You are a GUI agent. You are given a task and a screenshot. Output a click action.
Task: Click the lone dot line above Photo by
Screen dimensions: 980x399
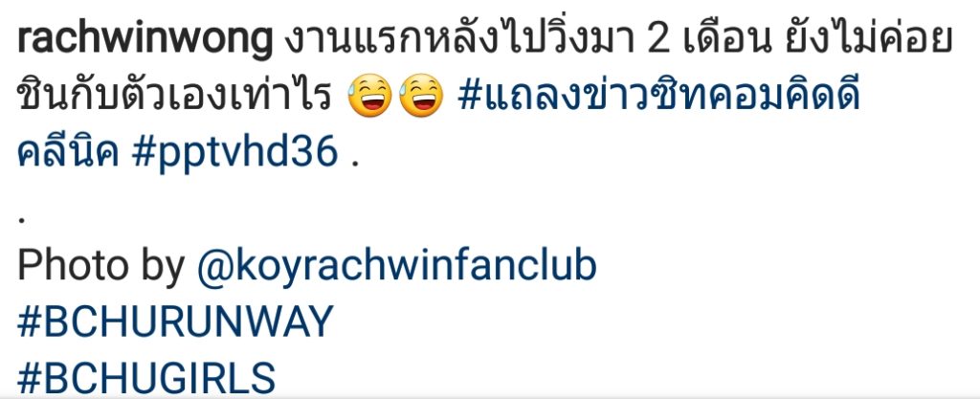(21, 220)
